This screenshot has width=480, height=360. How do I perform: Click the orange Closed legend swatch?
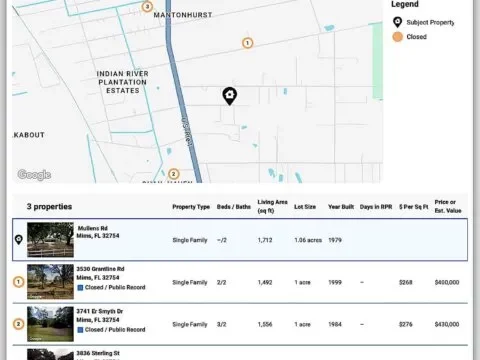coord(397,37)
